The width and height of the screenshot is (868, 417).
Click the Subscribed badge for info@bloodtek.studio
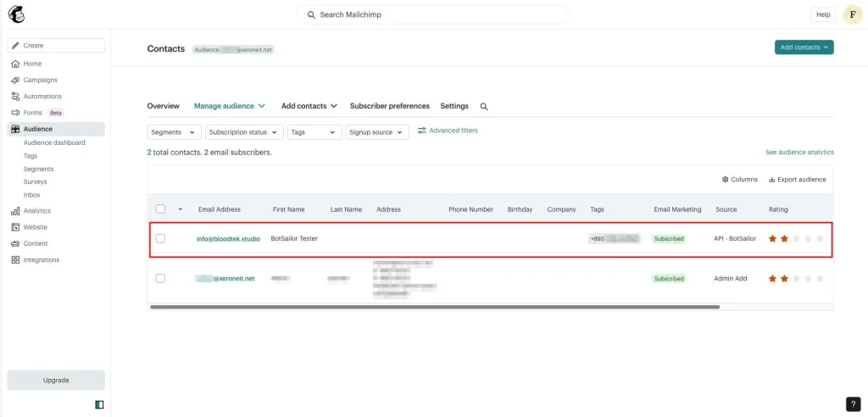pyautogui.click(x=669, y=239)
